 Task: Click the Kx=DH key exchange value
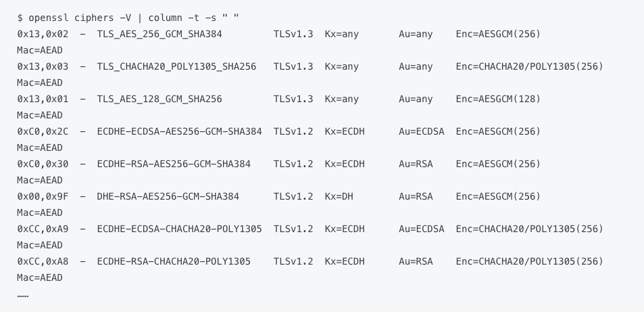[x=339, y=196]
